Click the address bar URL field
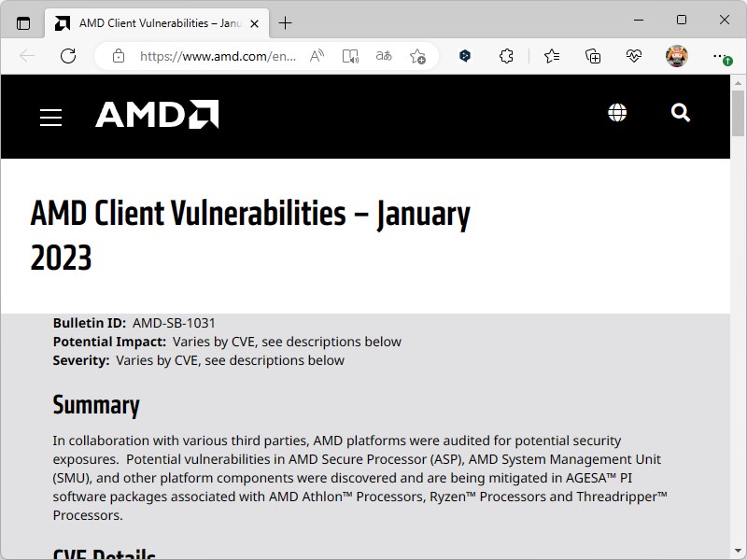Image resolution: width=747 pixels, height=560 pixels. pyautogui.click(x=218, y=56)
